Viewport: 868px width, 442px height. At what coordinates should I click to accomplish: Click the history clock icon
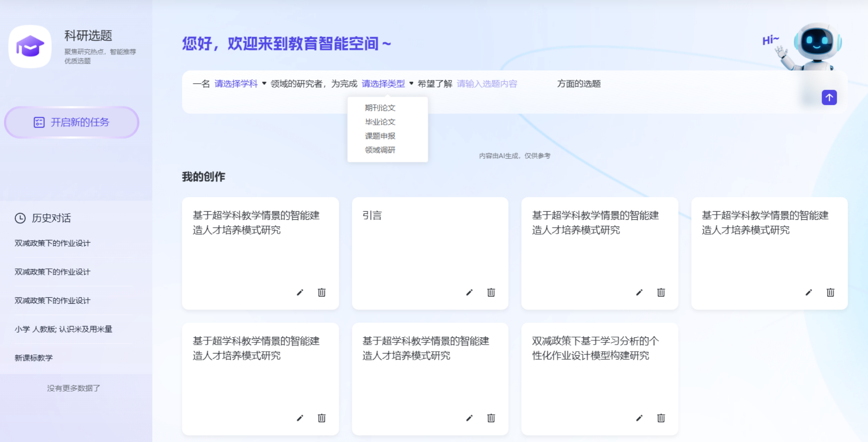[20, 218]
